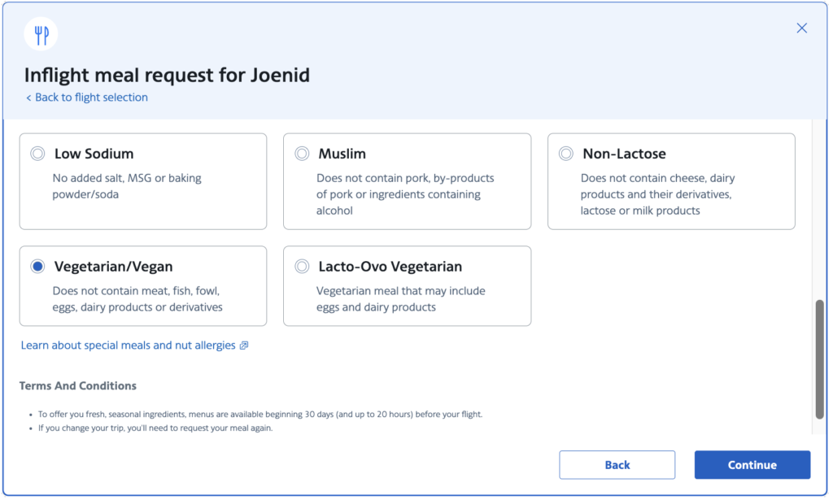Image resolution: width=833 pixels, height=504 pixels.
Task: Click the Lacto-Ovo Vegetarian label
Action: click(390, 267)
